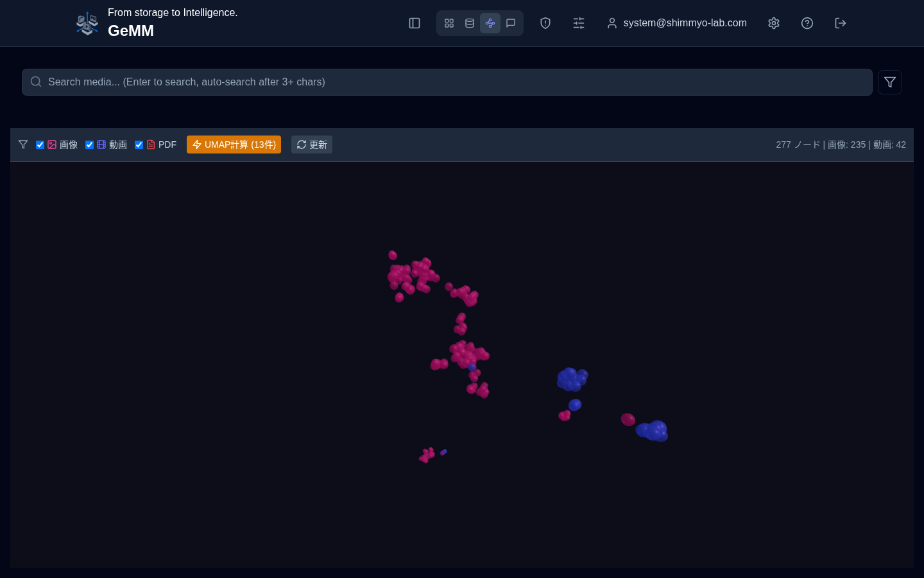Uncheck the 画像 images checkbox
Viewport: 924px width, 578px height.
[x=40, y=145]
